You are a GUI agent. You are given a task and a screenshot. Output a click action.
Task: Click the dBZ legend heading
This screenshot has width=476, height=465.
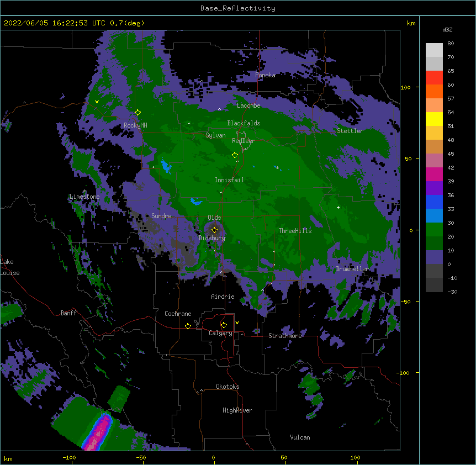click(x=447, y=29)
